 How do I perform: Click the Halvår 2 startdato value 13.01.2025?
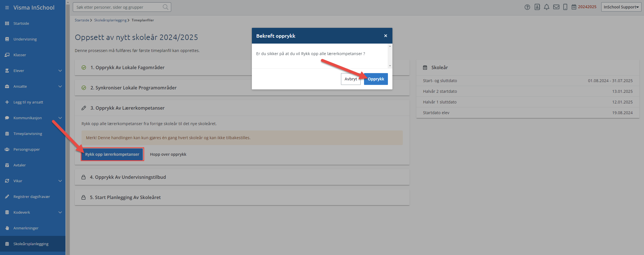tap(622, 91)
